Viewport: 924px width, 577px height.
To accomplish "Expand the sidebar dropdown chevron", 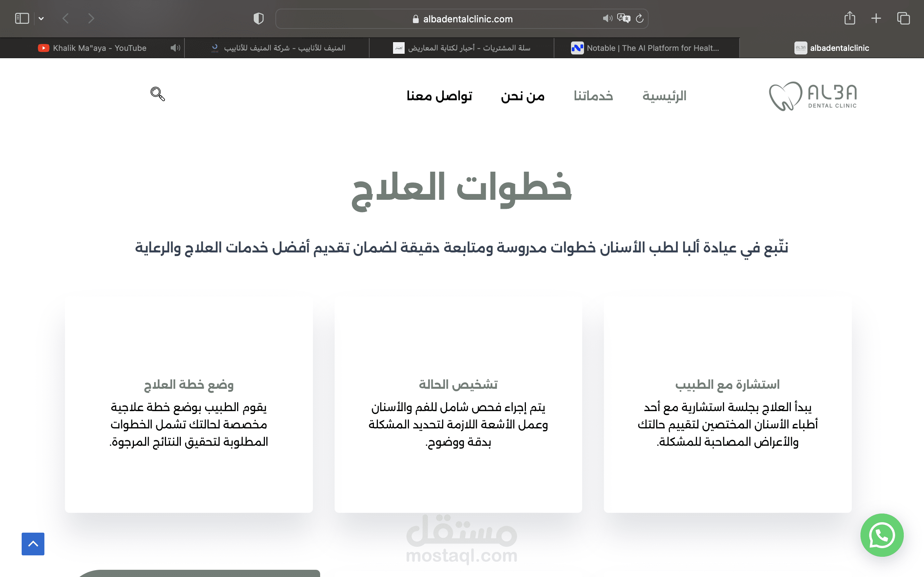I will coord(41,18).
